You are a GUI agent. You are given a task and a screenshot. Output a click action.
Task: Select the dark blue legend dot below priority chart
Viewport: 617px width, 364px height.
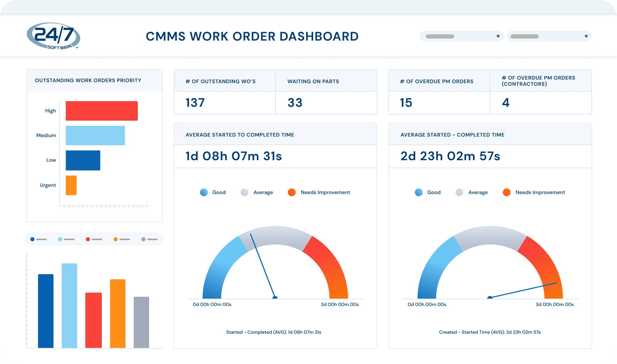click(x=32, y=239)
